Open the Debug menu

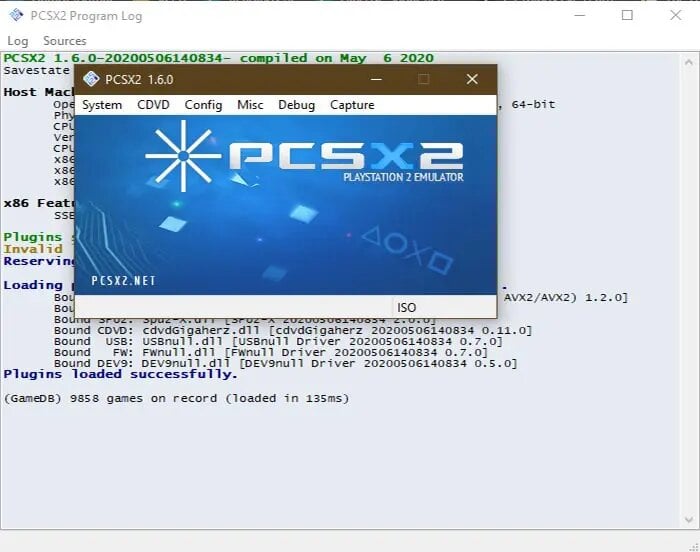(x=296, y=105)
